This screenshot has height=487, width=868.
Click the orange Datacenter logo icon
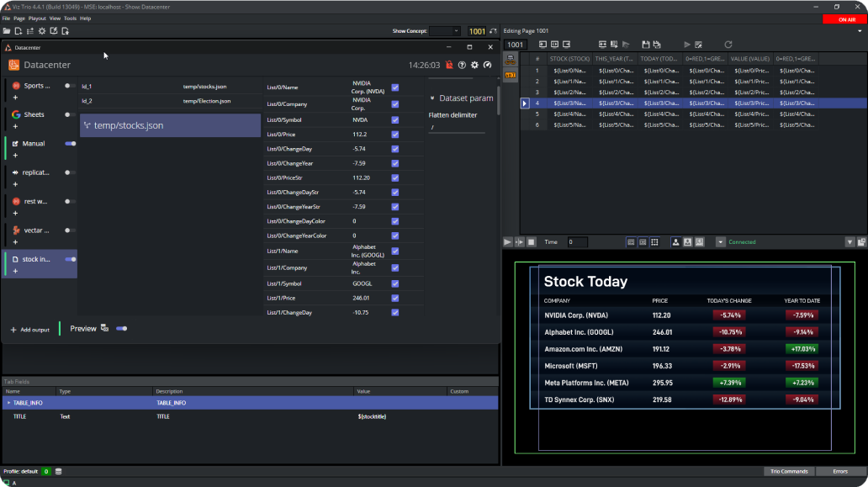click(13, 65)
